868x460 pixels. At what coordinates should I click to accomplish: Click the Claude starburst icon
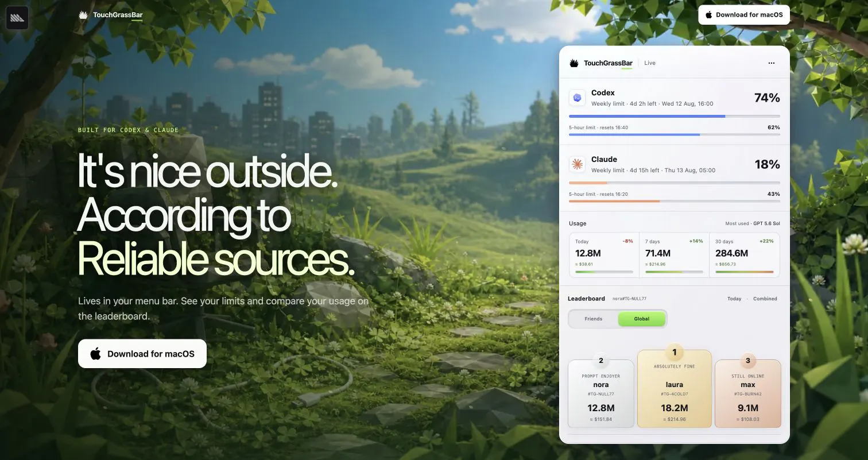(x=577, y=164)
